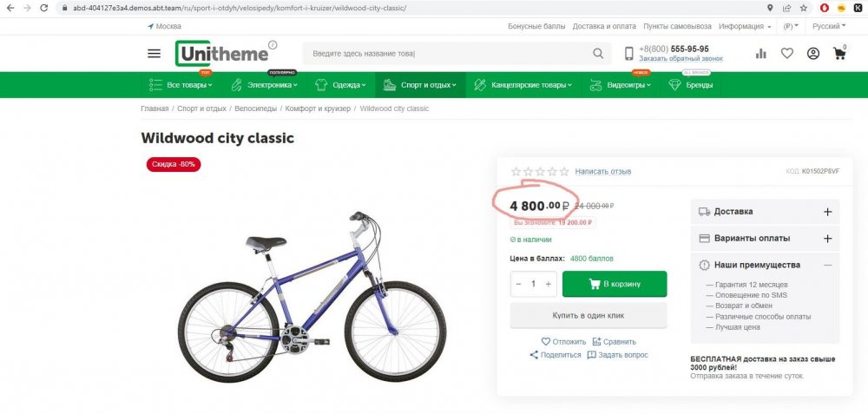This screenshot has height=414, width=868.
Task: Open the shopping cart icon in the header
Action: pos(838,54)
